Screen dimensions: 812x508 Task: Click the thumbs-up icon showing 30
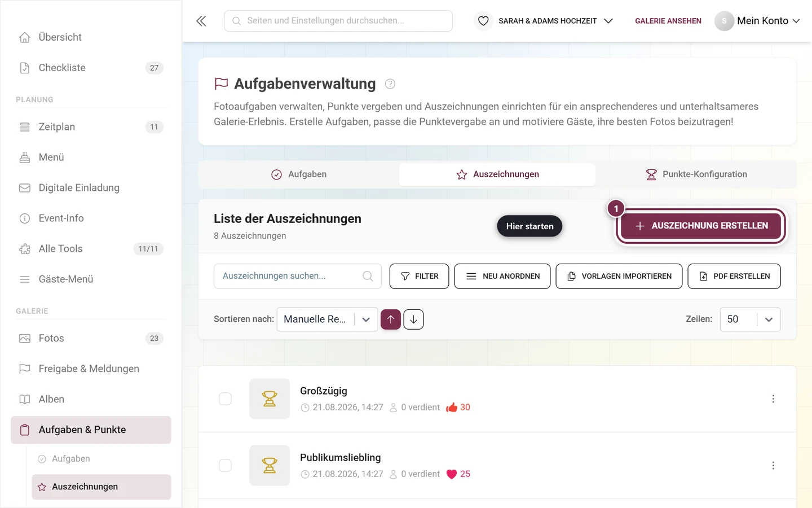[x=452, y=408]
